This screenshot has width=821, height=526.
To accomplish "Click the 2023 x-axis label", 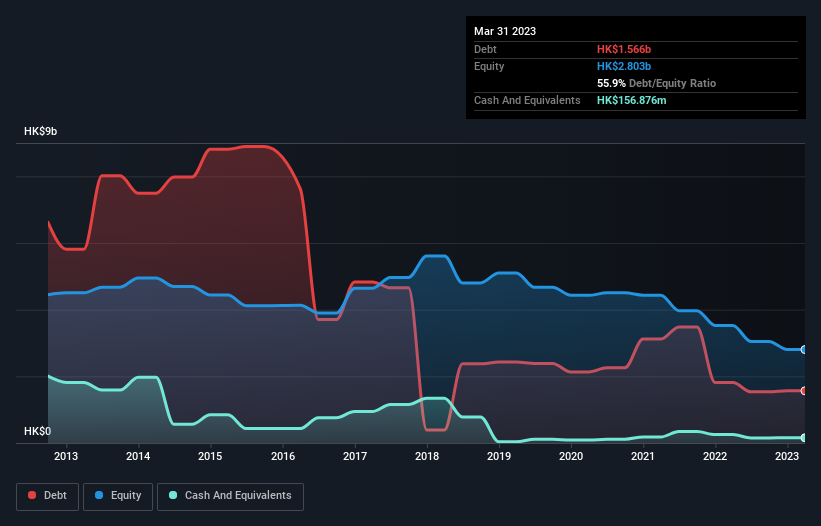I will pos(787,456).
